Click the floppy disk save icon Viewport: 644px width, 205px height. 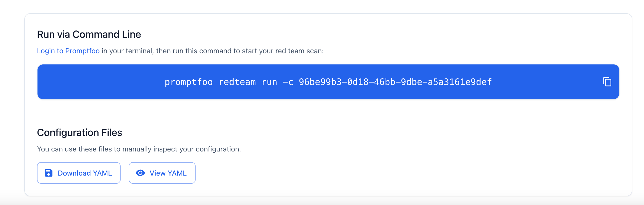click(x=49, y=173)
